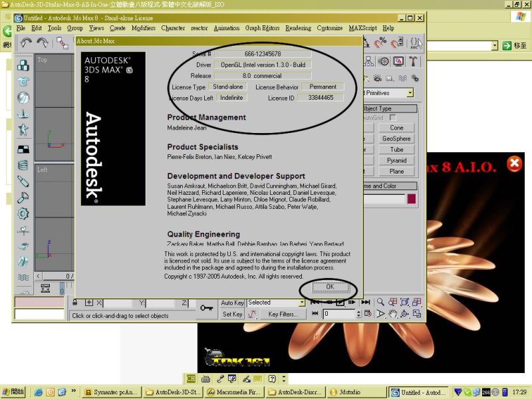Click the Pan hand viewport control

(392, 314)
